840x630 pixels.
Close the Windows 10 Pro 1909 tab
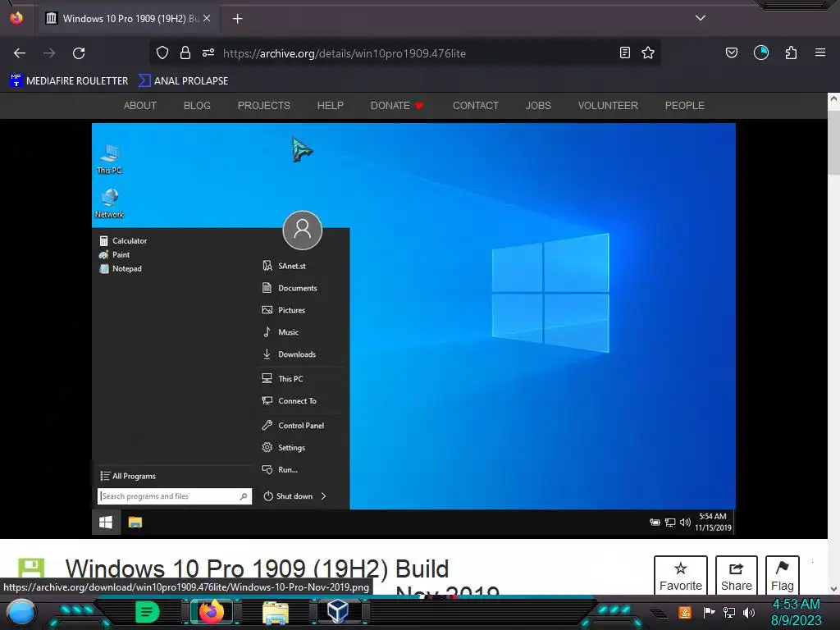207,18
